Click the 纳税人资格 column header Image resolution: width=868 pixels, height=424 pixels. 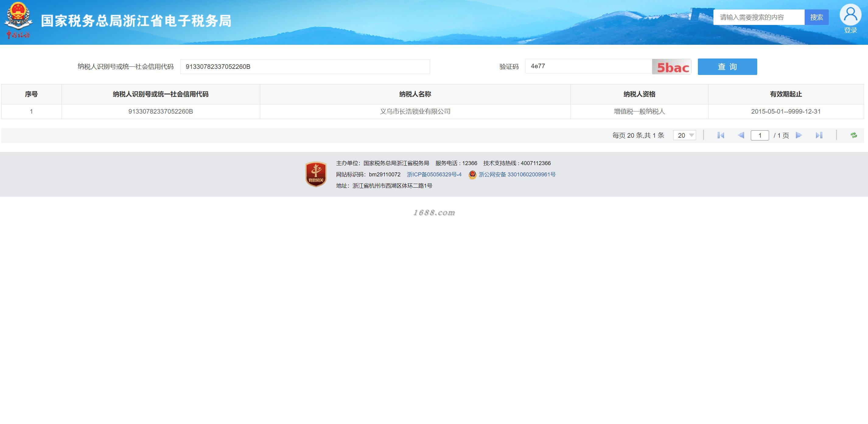(x=639, y=94)
